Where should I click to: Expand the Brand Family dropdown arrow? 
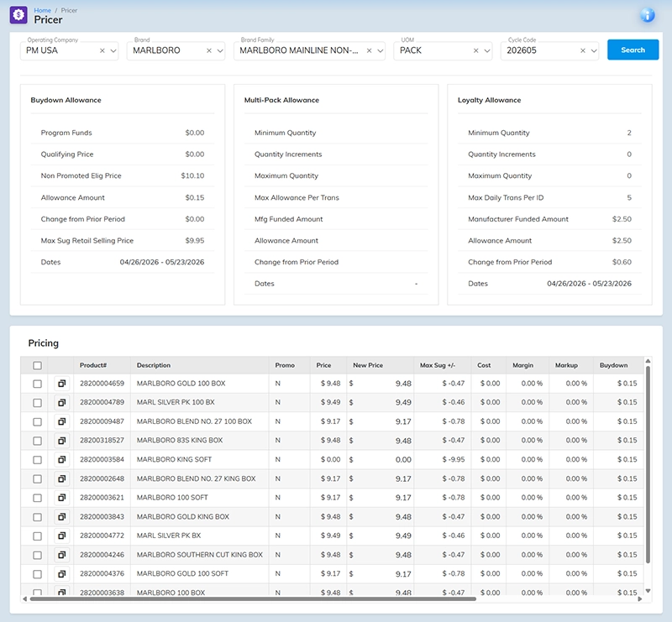click(x=381, y=50)
